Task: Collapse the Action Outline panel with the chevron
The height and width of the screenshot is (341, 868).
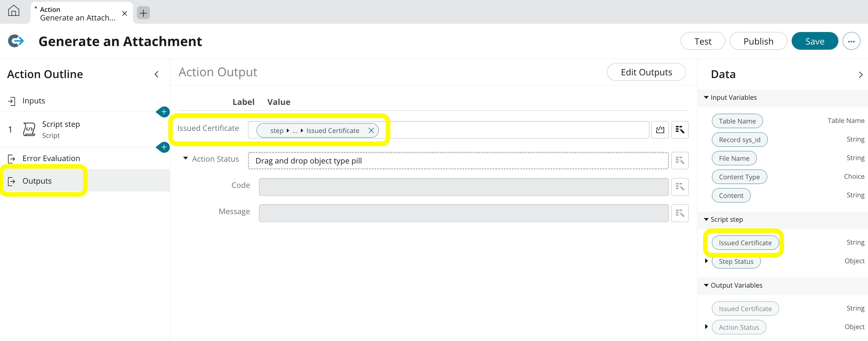Action: coord(156,74)
